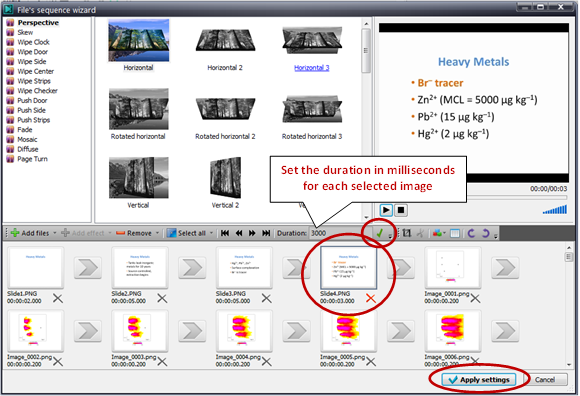
Task: Delete Slide2.PNG using its X mark
Action: click(x=162, y=298)
